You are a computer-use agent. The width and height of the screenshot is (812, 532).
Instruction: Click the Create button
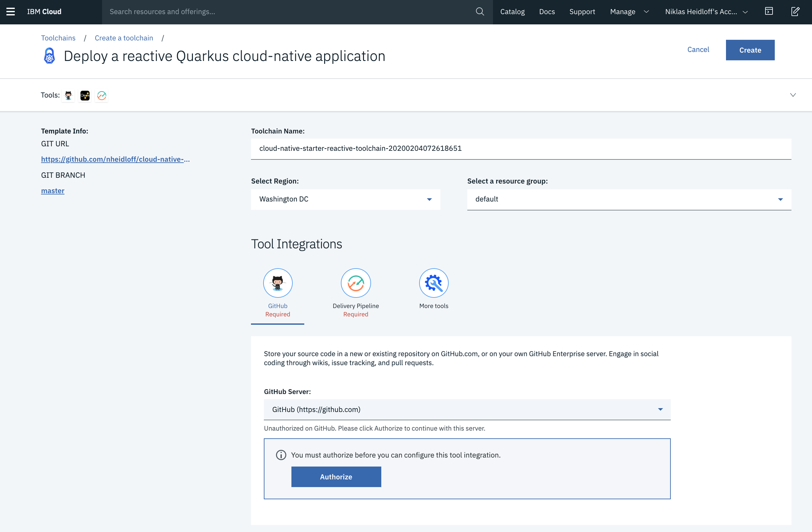(750, 50)
